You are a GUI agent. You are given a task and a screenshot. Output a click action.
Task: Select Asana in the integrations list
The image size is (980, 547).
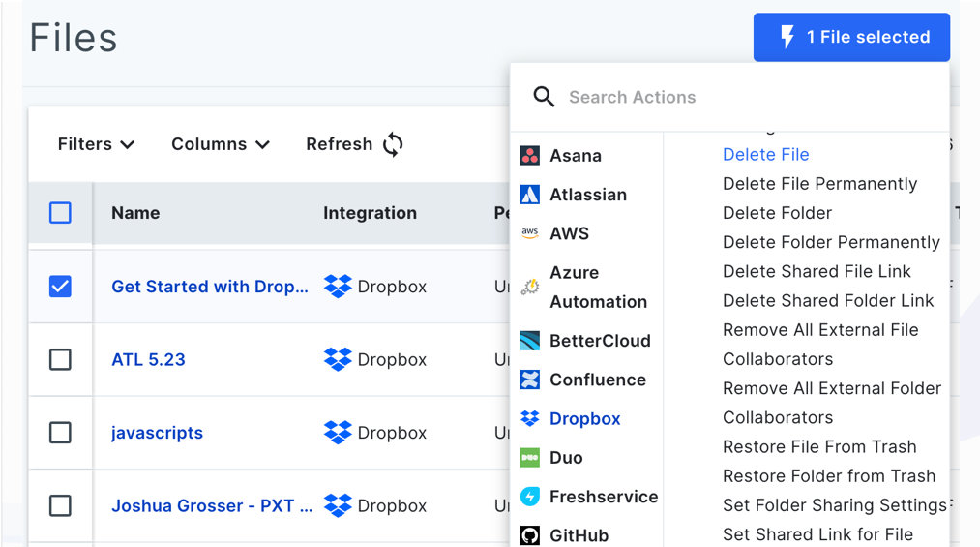(576, 156)
